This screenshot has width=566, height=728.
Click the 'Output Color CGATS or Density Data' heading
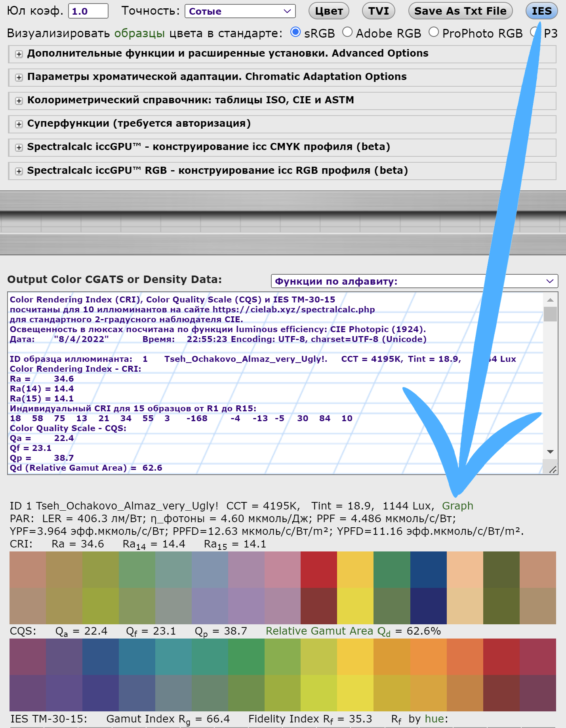tap(114, 279)
